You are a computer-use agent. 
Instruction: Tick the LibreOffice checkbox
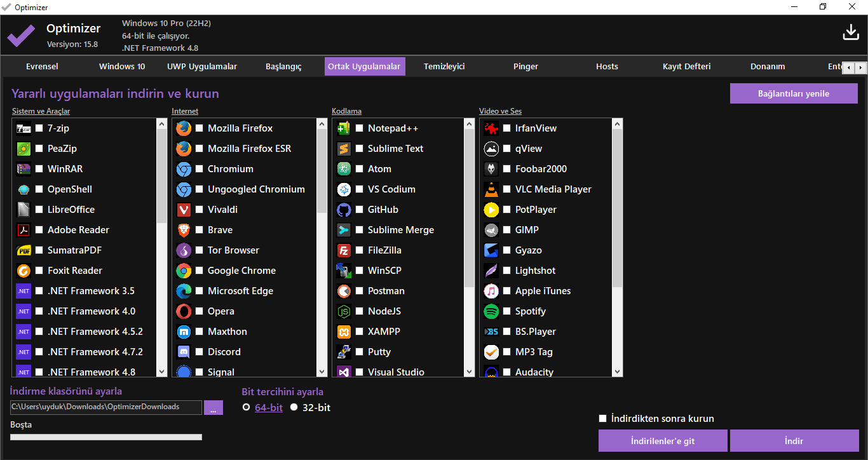39,210
